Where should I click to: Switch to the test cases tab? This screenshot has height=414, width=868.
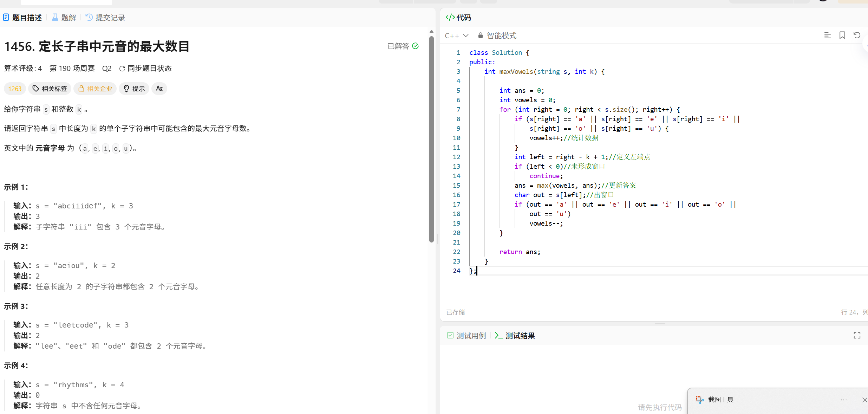466,336
